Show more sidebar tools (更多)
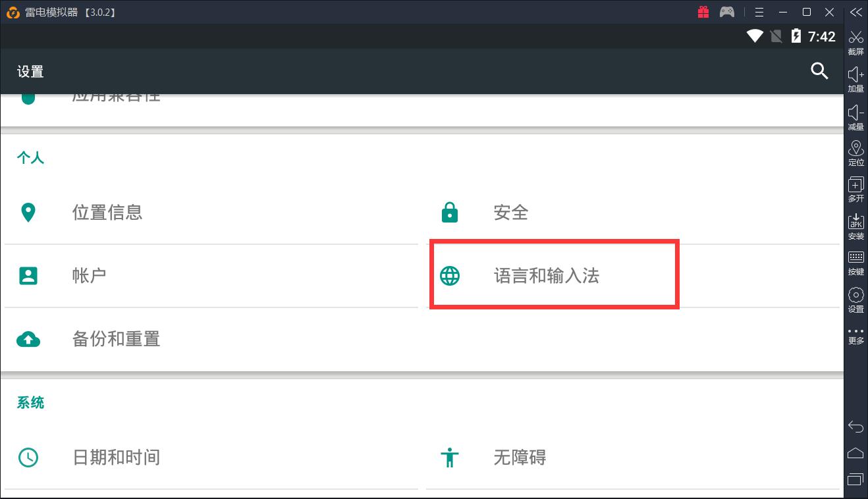Viewport: 868px width, 499px height. click(855, 335)
